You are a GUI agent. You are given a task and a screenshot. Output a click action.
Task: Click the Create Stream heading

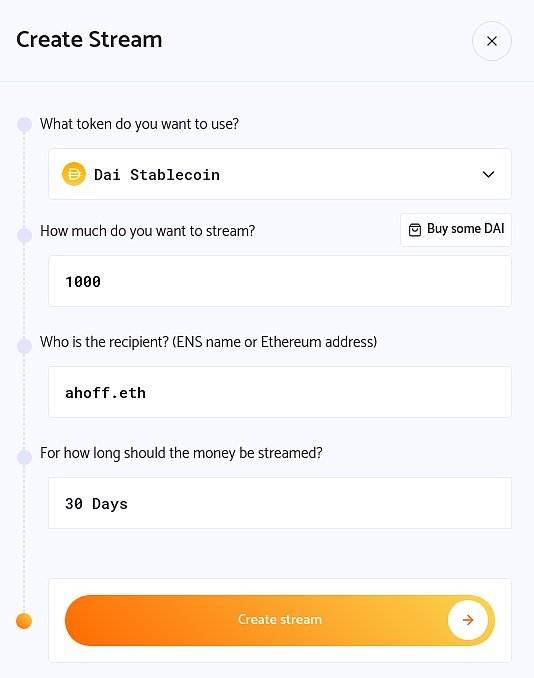tap(89, 40)
